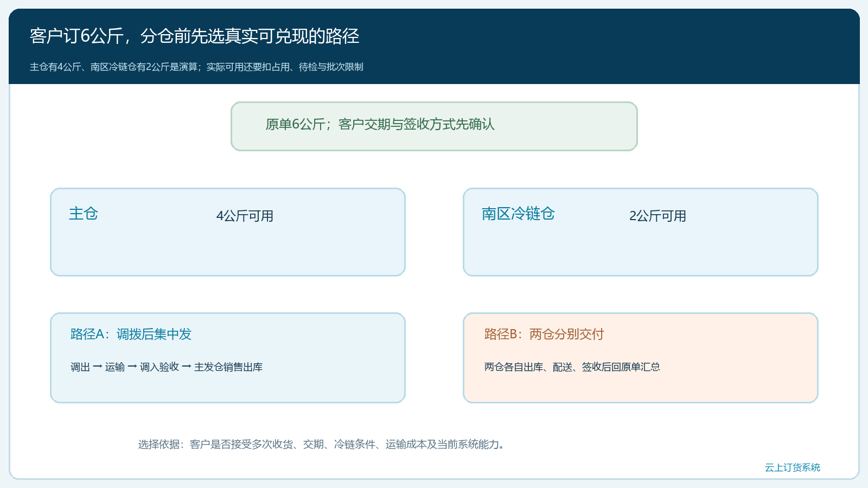Click the 2公斤可用 value
The height and width of the screenshot is (488, 868).
point(658,216)
